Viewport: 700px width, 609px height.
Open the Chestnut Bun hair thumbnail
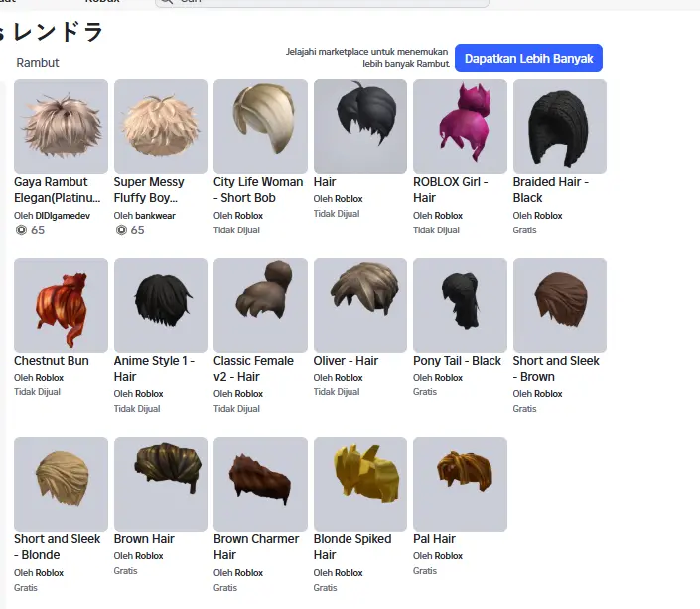click(x=61, y=305)
